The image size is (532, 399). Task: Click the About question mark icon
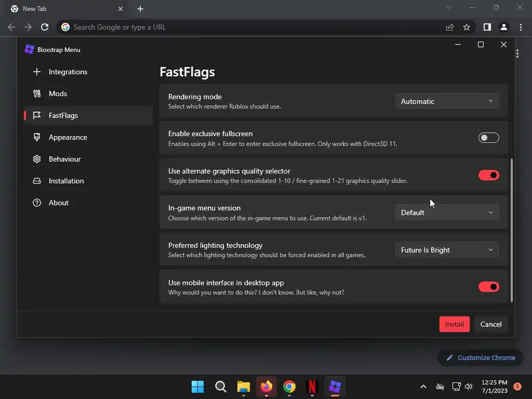click(37, 203)
